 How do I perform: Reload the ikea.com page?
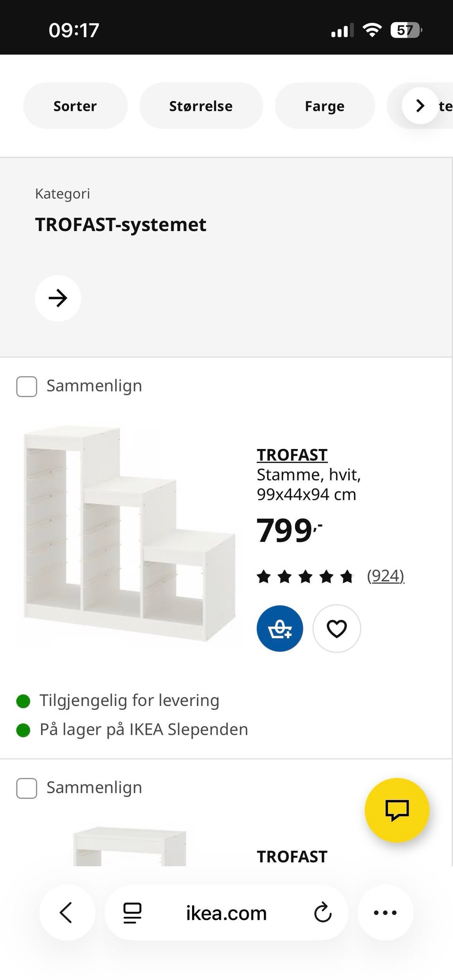click(x=323, y=913)
